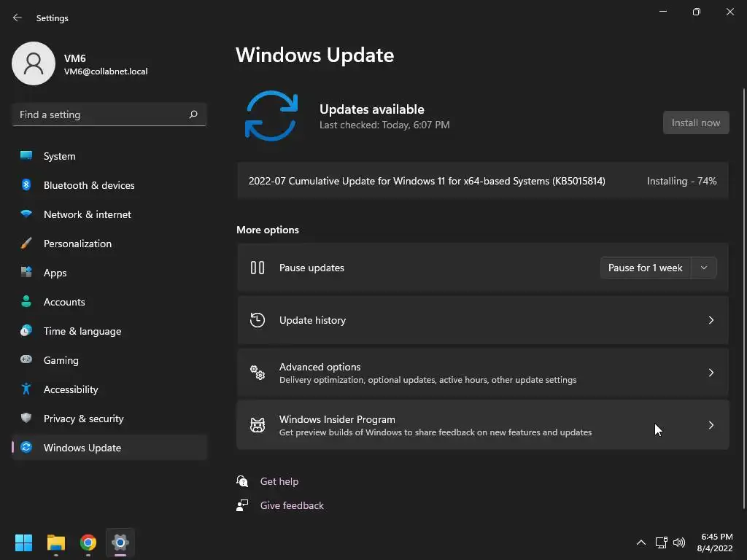
Task: Open the Network & internet settings section
Action: (x=88, y=214)
